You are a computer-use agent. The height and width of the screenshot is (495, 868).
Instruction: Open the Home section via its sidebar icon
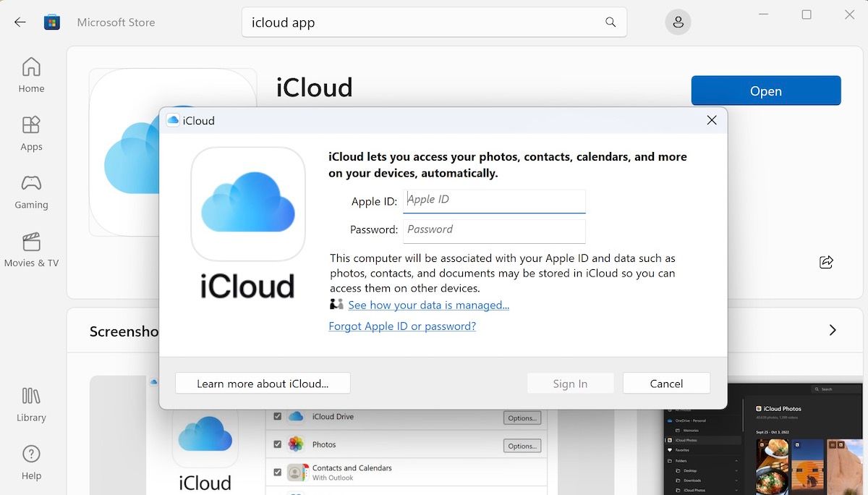point(30,67)
